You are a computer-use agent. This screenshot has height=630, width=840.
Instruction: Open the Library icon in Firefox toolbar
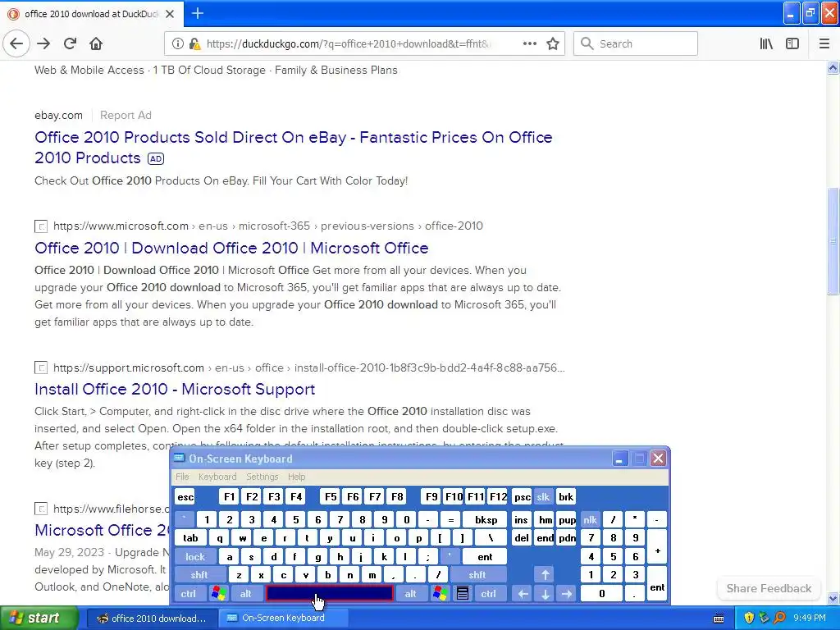tap(766, 44)
